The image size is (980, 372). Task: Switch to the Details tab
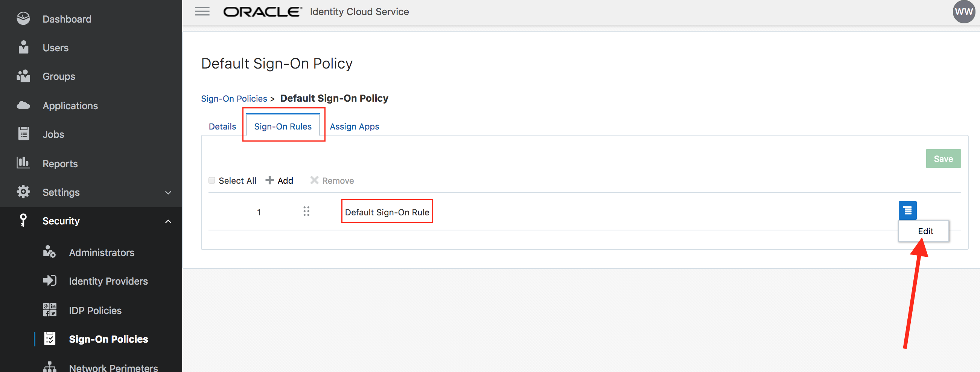point(222,127)
